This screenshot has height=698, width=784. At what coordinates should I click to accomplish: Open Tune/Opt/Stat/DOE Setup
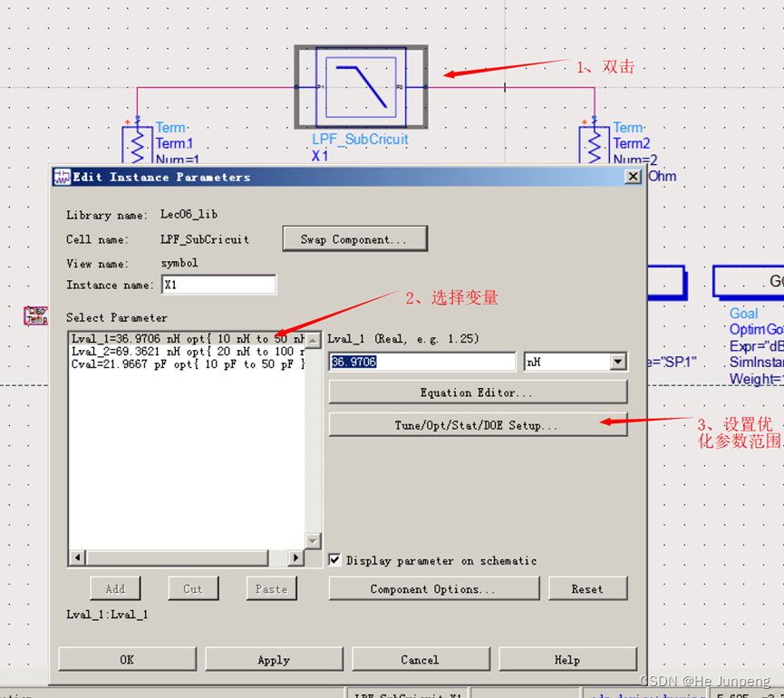478,425
